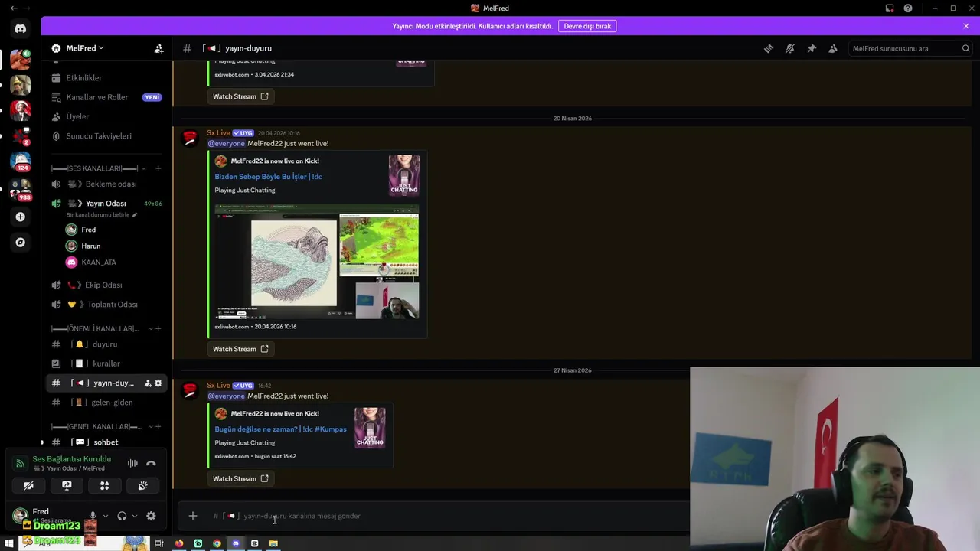Open Windows Start menu
Image resolution: width=980 pixels, height=551 pixels.
9,543
